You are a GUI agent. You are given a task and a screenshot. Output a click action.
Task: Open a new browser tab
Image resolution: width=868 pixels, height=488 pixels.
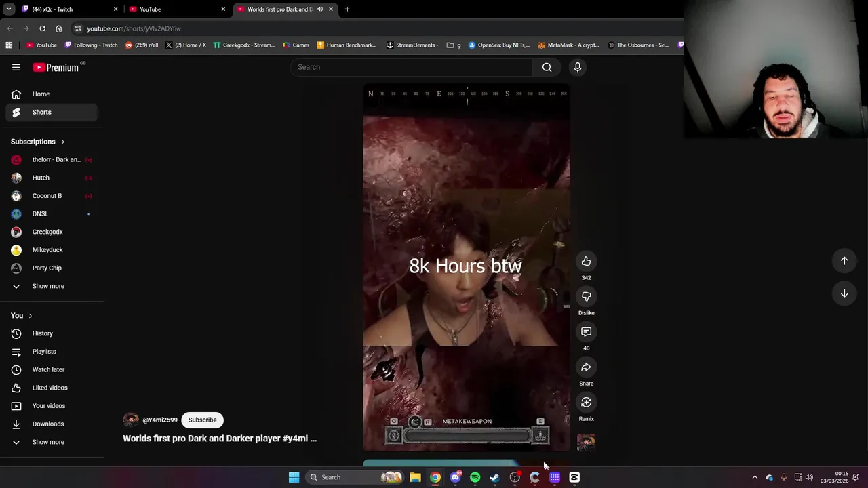tap(347, 9)
